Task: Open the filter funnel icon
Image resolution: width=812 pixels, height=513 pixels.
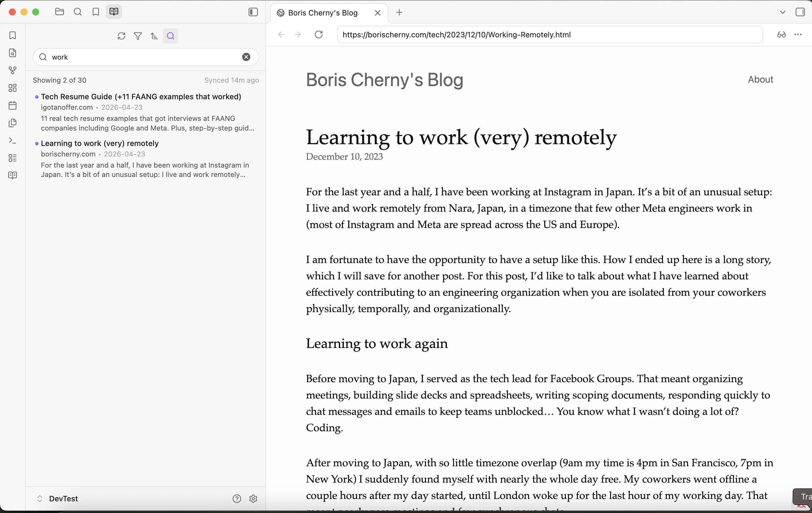Action: [x=138, y=36]
